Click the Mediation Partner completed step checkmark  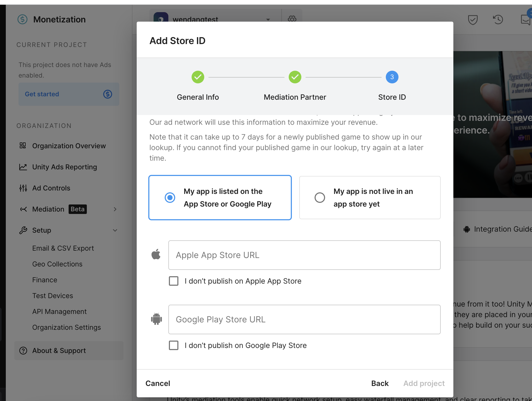(295, 77)
